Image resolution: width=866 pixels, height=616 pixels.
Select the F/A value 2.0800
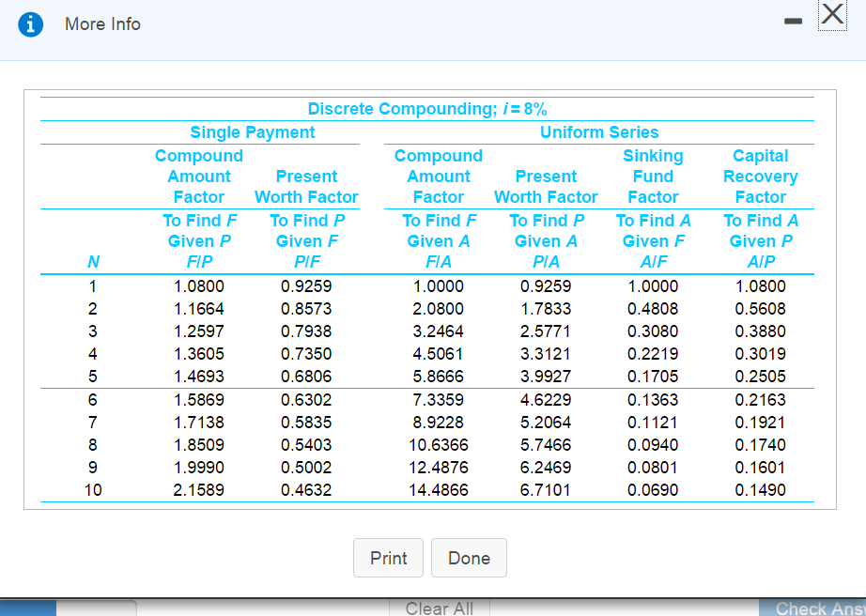point(439,309)
